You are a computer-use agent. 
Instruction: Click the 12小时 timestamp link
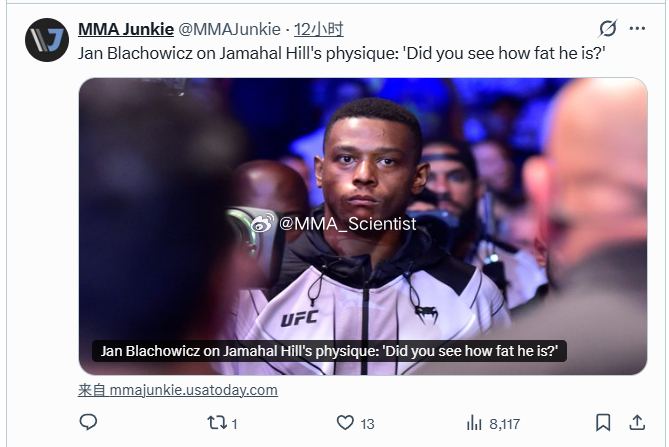(x=319, y=29)
